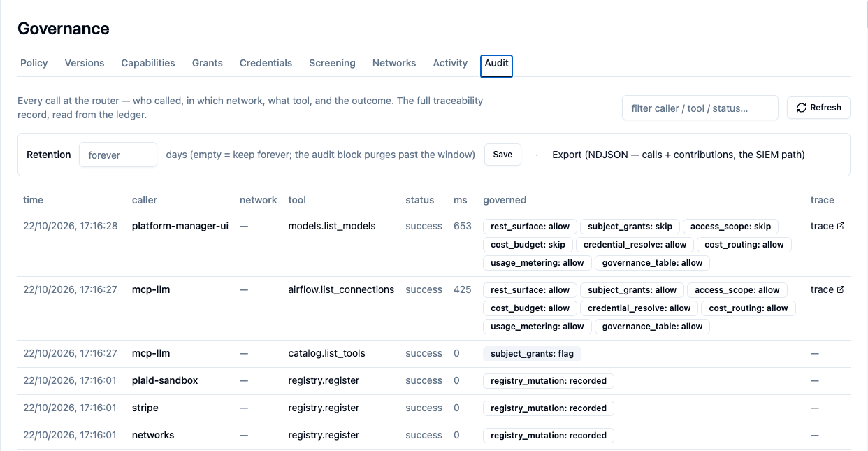Click the subject_grants: skip badge
The height and width of the screenshot is (451, 868).
(x=630, y=227)
